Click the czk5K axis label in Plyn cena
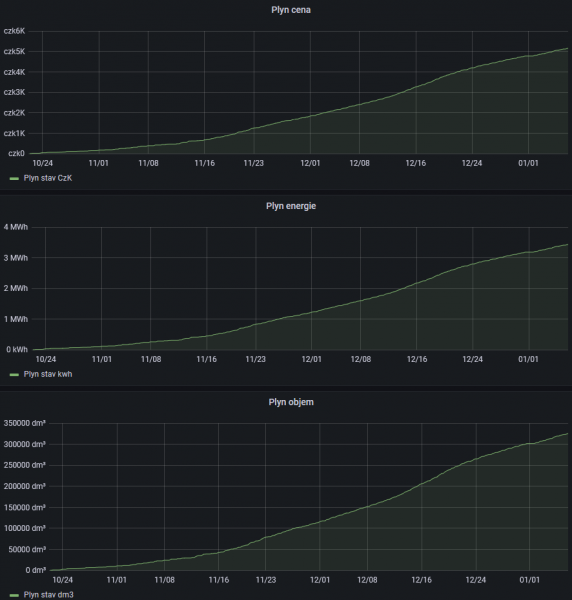 pyautogui.click(x=14, y=51)
